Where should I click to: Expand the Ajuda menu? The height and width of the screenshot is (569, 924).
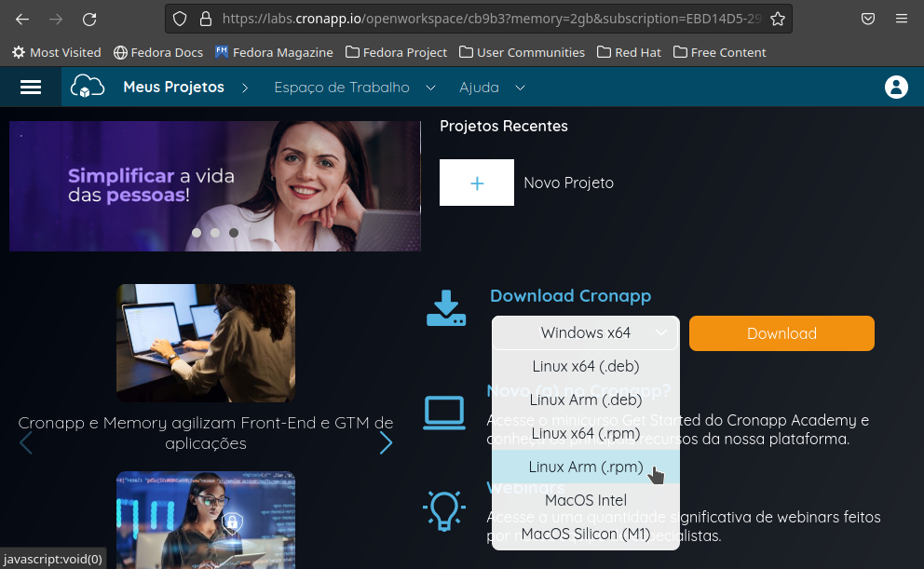(x=492, y=88)
